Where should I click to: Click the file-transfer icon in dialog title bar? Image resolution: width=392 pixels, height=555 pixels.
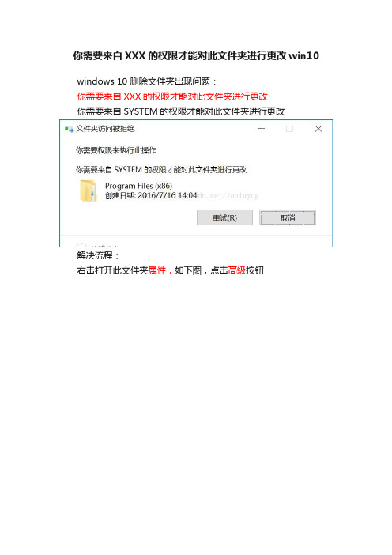point(69,129)
